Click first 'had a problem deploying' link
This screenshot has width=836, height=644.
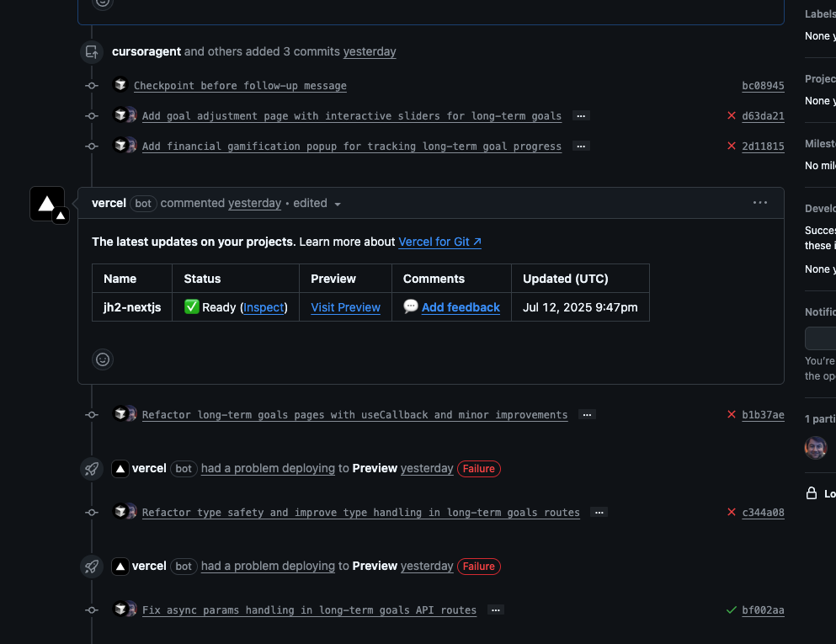(268, 469)
